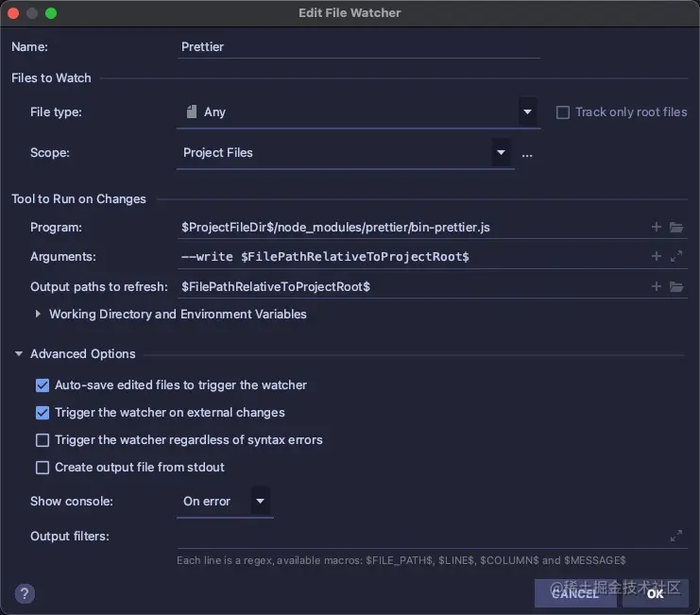Enable Track only root files
The image size is (700, 615).
(562, 112)
